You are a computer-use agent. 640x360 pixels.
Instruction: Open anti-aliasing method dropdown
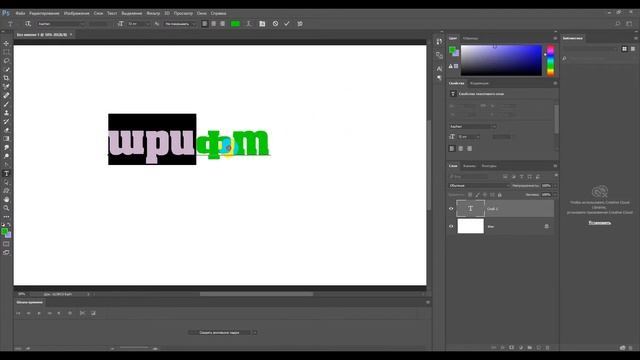pyautogui.click(x=180, y=24)
